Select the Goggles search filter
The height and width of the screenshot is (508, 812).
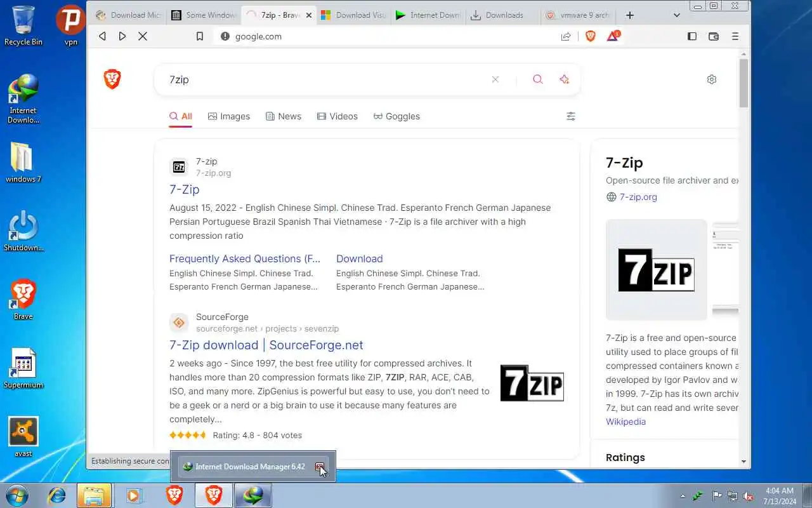(x=396, y=116)
